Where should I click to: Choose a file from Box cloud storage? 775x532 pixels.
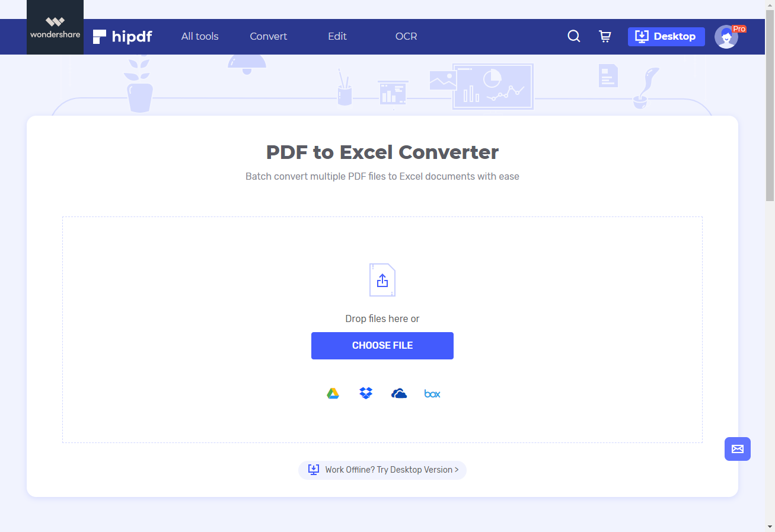point(432,393)
